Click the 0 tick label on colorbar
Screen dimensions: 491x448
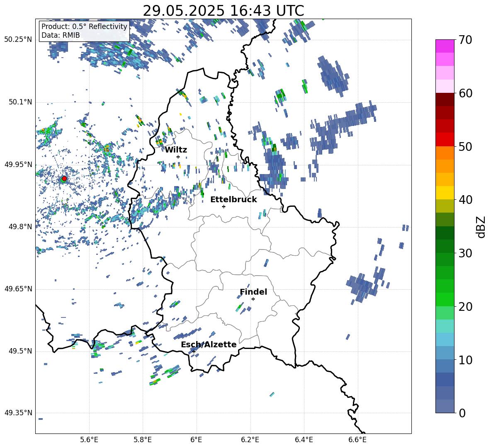point(462,413)
